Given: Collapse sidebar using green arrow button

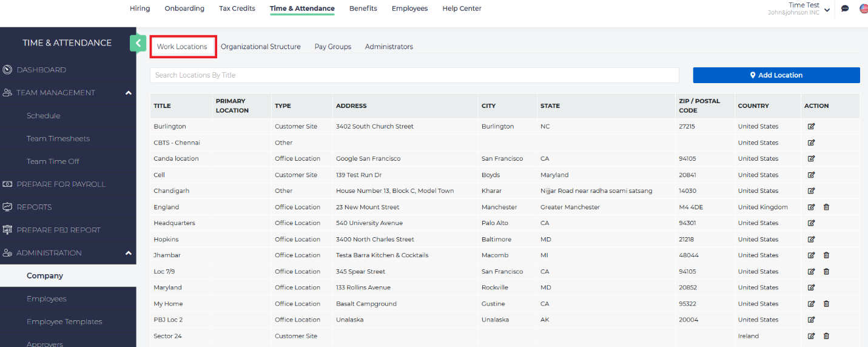Looking at the screenshot, I should pyautogui.click(x=138, y=43).
